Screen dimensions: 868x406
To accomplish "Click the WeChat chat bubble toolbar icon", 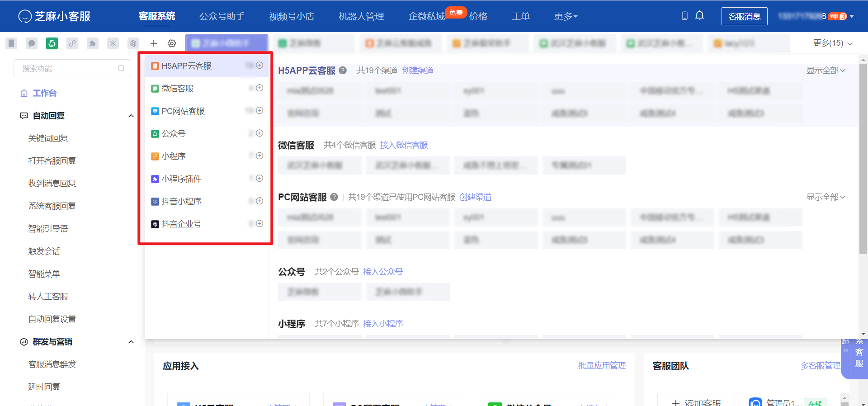I will (32, 43).
